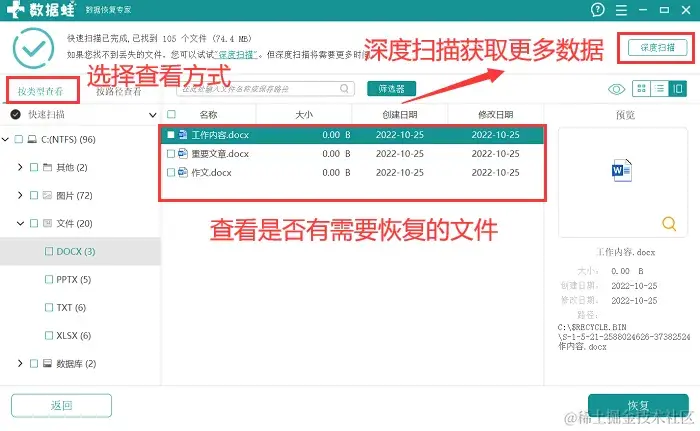Tick the PPTX (5) checkbox
Image resolution: width=700 pixels, height=431 pixels.
(49, 280)
